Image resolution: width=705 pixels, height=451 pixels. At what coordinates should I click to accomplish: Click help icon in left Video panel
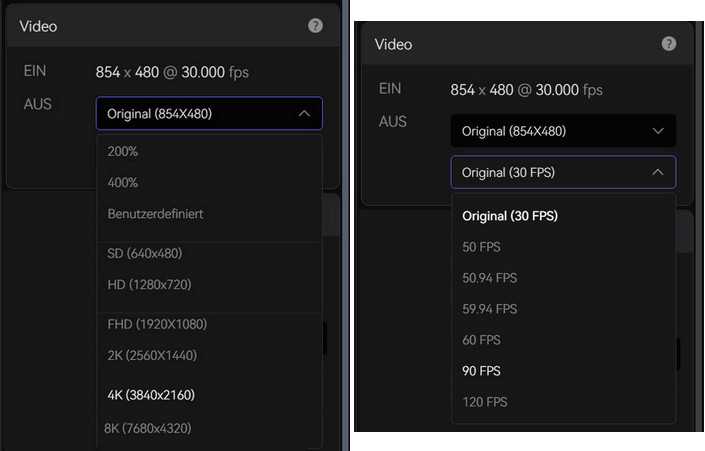point(315,26)
